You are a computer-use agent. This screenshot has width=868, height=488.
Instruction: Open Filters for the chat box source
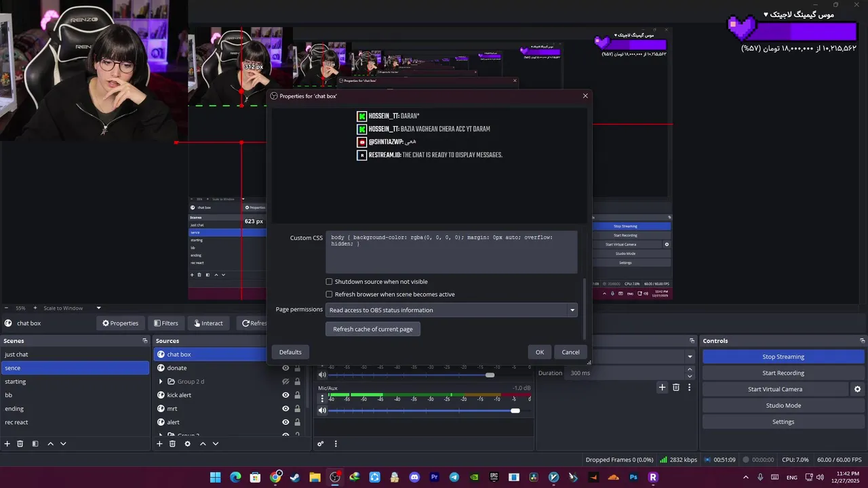tap(166, 323)
